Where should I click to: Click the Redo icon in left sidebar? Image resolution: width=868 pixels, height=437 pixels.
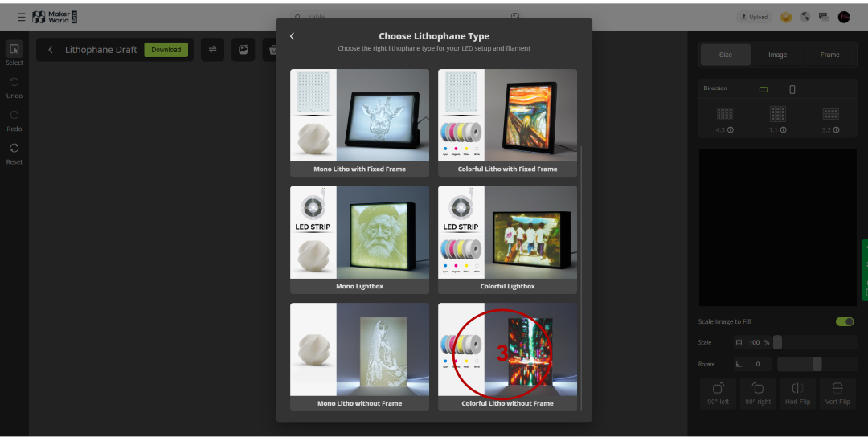14,115
